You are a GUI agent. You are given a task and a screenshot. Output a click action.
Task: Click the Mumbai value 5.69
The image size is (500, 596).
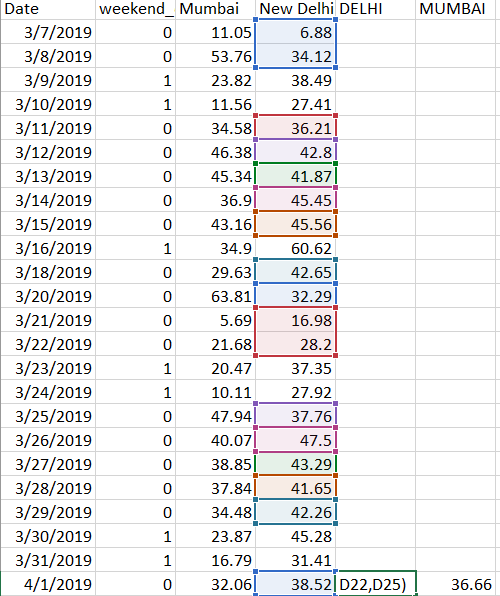[215, 320]
